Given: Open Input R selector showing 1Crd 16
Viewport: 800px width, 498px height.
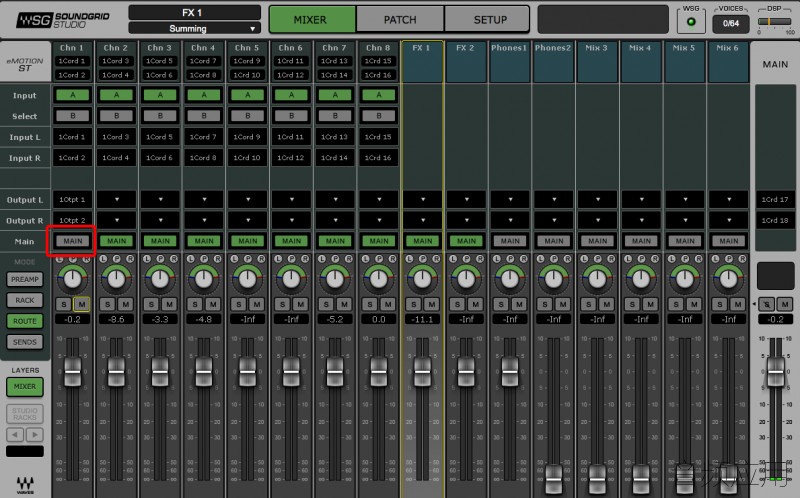Looking at the screenshot, I should pos(379,158).
